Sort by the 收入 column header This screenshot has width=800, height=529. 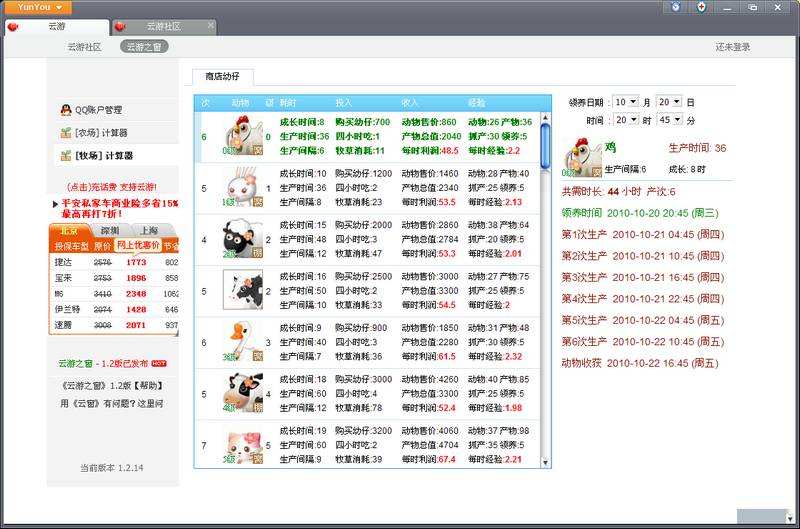click(410, 103)
